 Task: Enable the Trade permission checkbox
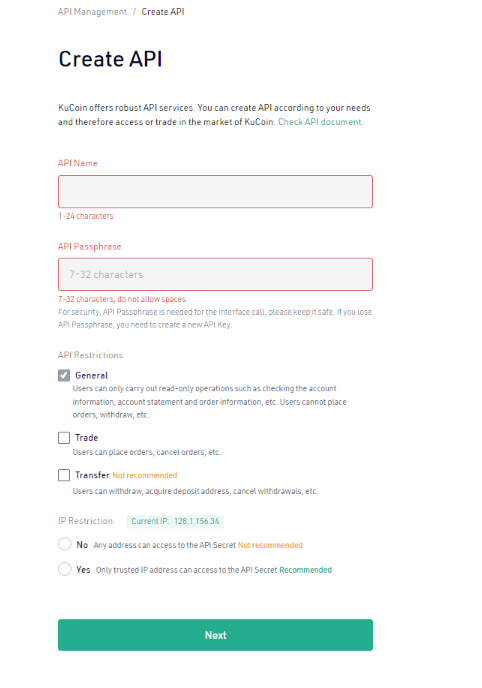(x=64, y=437)
